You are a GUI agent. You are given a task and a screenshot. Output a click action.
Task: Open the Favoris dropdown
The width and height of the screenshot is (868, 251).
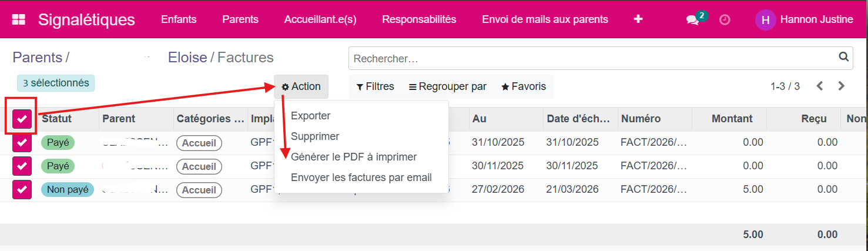point(523,86)
